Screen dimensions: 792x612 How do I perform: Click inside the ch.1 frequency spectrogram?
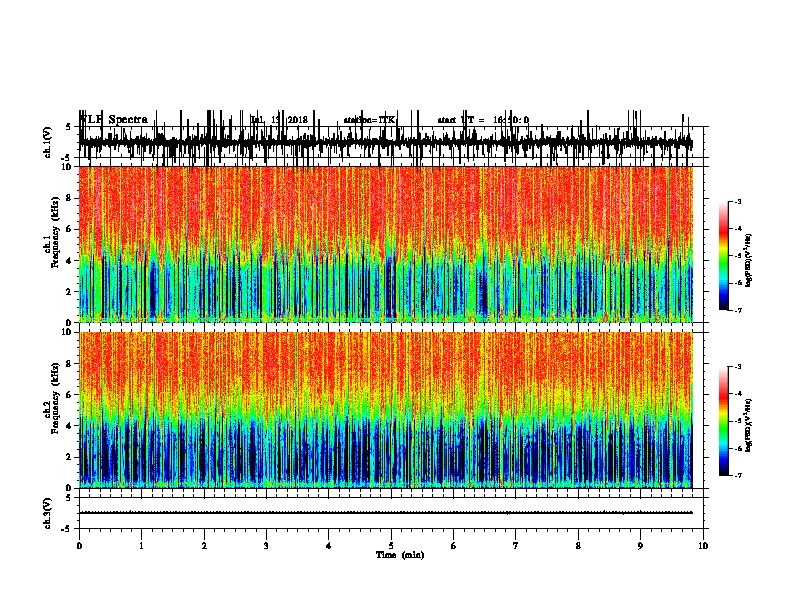(x=386, y=244)
